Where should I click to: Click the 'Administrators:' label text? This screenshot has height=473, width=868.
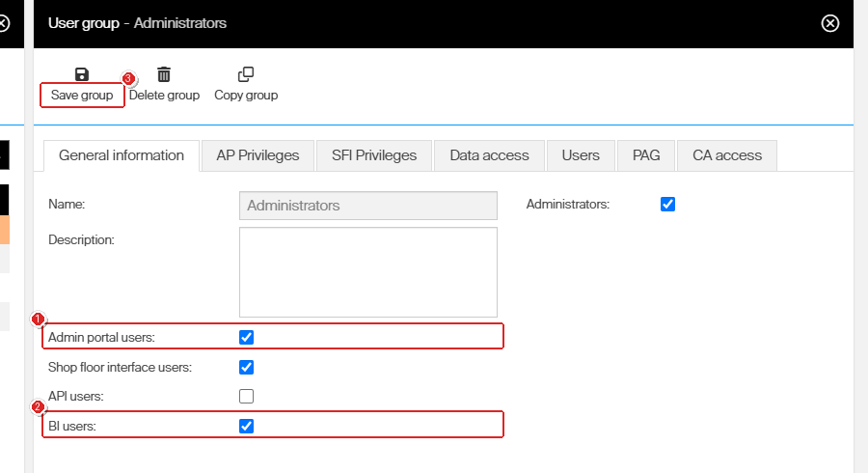tap(567, 205)
